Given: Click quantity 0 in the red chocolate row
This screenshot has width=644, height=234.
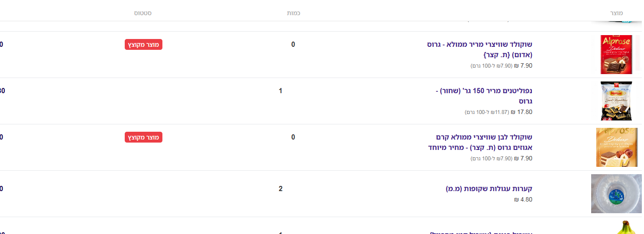Looking at the screenshot, I should pyautogui.click(x=293, y=44).
